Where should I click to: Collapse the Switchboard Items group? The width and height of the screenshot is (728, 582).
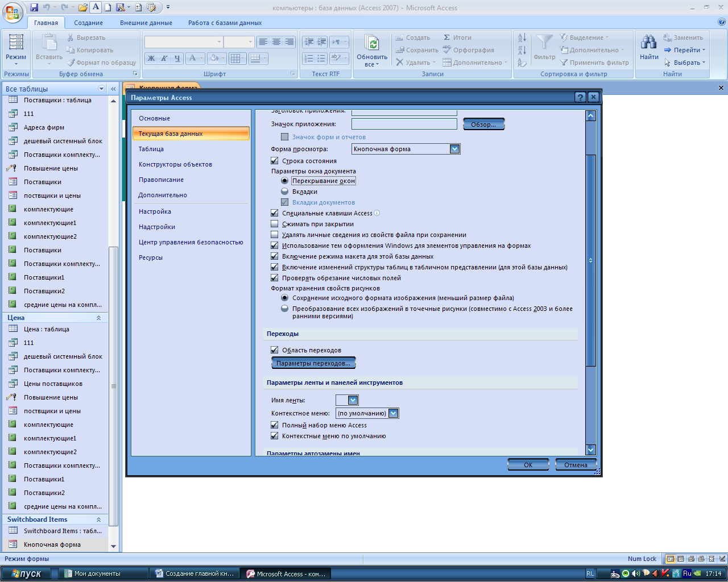point(98,519)
